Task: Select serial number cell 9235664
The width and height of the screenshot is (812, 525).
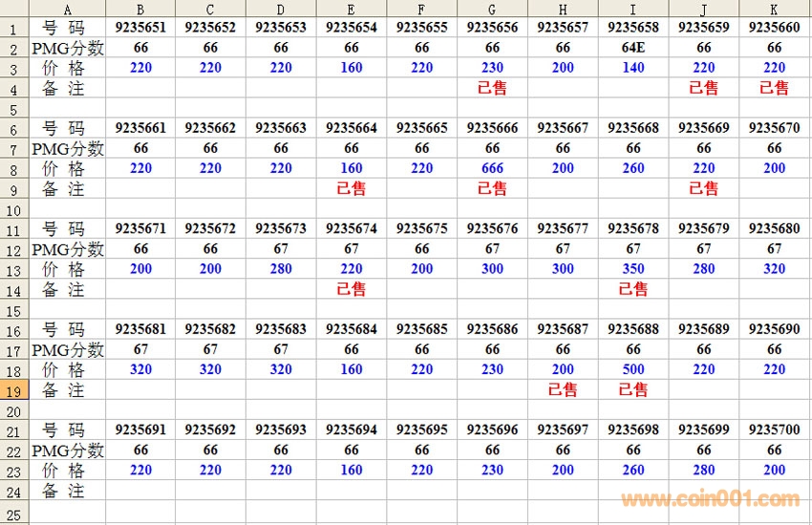Action: click(352, 128)
